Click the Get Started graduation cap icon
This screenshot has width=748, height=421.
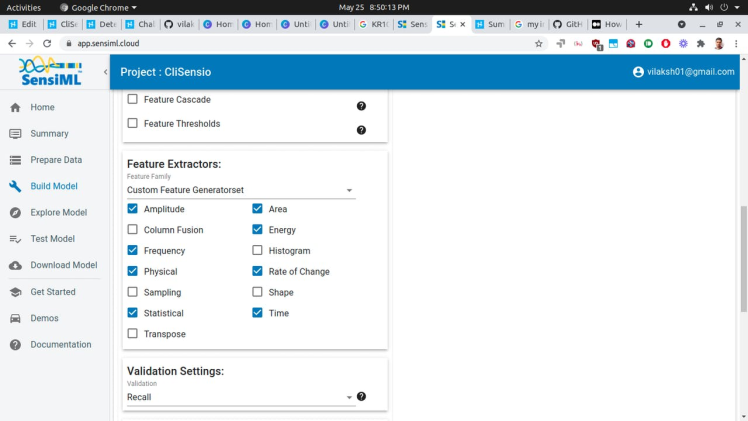coord(15,292)
